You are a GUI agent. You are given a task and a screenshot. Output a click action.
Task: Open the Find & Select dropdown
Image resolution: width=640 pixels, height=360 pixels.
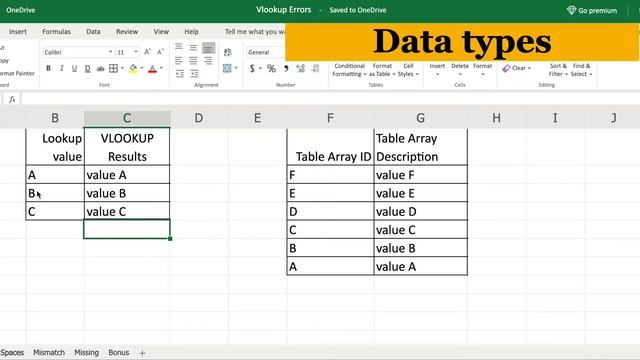pos(581,70)
